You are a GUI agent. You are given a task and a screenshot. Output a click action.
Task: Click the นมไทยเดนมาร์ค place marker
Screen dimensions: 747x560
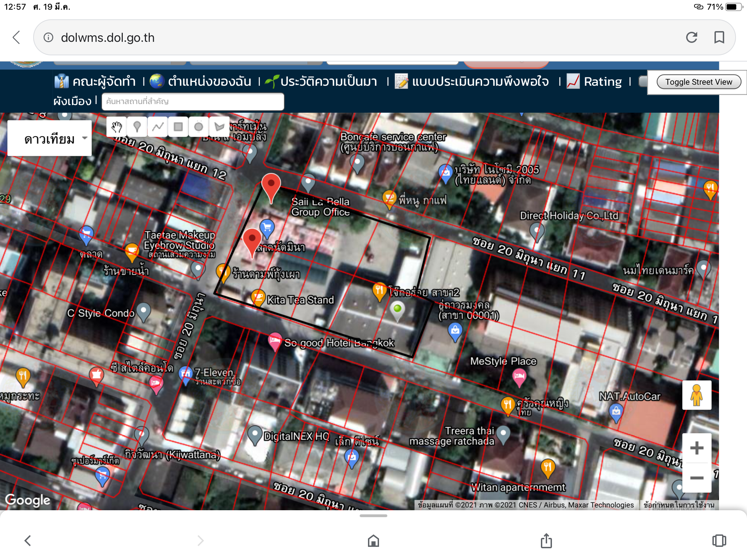[x=703, y=270]
